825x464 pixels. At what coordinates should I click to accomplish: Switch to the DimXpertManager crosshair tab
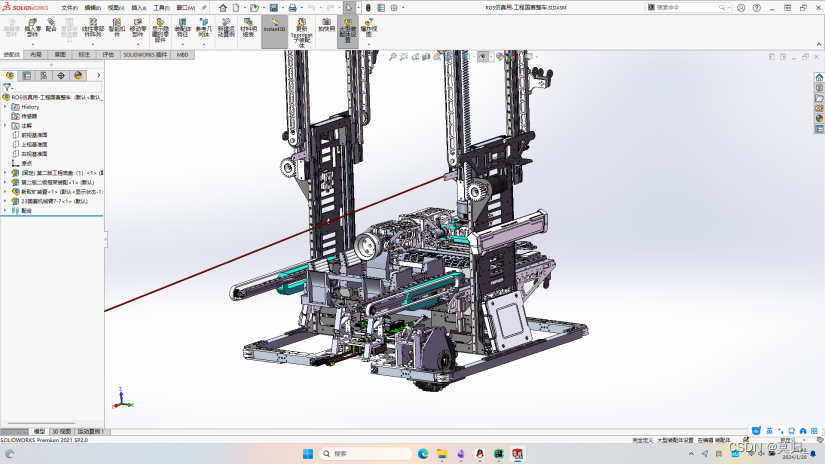[61, 76]
